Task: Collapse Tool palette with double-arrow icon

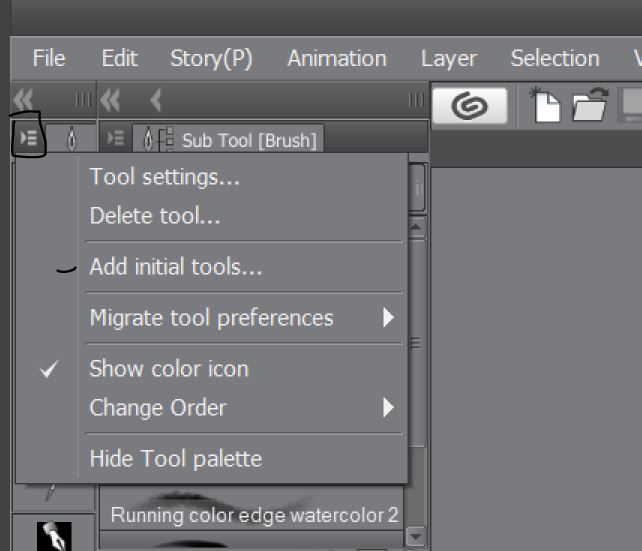Action: coord(23,100)
